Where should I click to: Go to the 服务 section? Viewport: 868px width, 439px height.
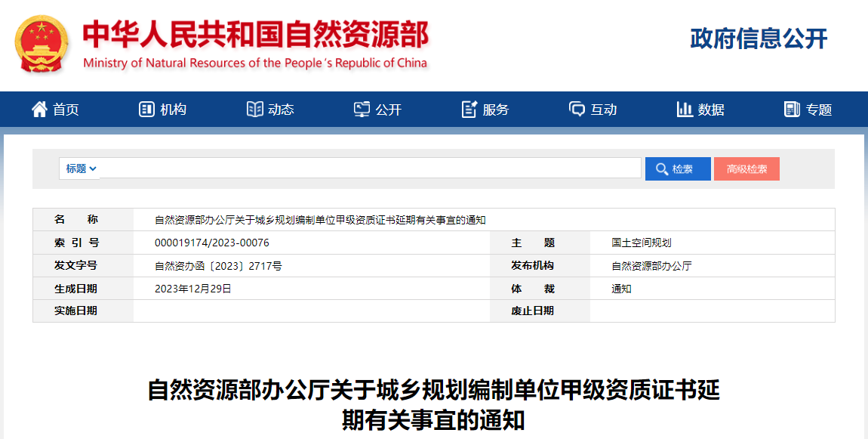(x=495, y=110)
